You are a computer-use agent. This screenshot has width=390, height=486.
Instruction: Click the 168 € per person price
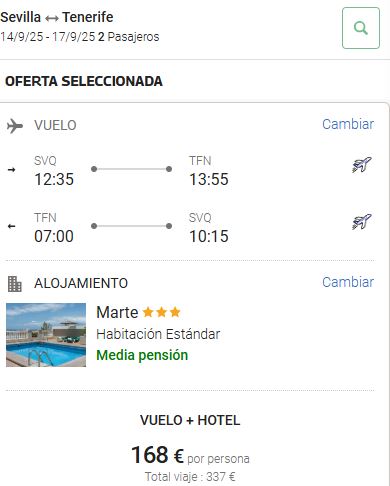(190, 455)
